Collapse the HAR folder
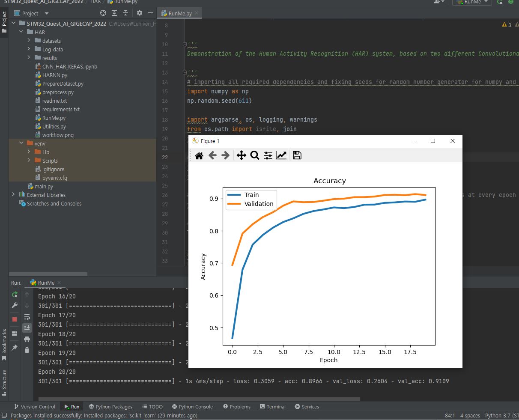This screenshot has width=519, height=420. (x=21, y=32)
